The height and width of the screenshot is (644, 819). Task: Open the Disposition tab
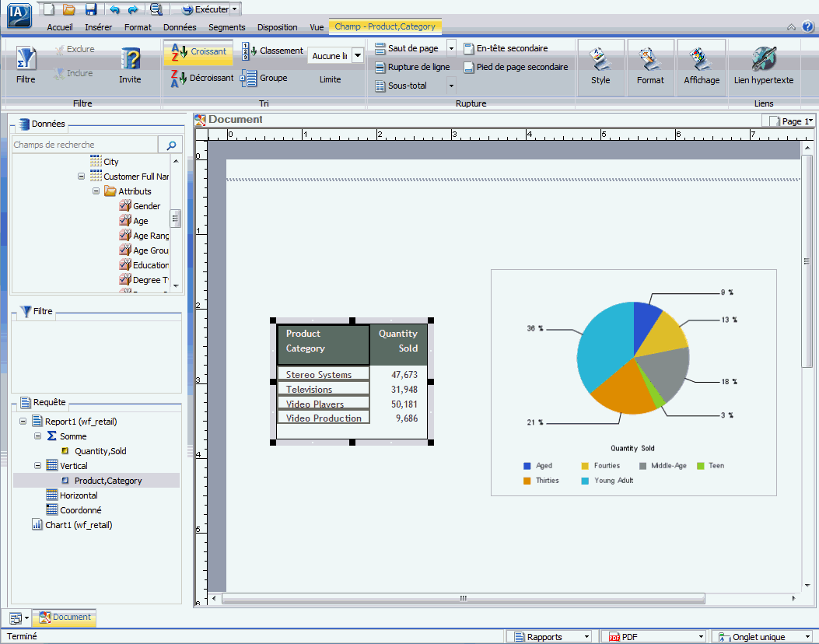click(278, 27)
